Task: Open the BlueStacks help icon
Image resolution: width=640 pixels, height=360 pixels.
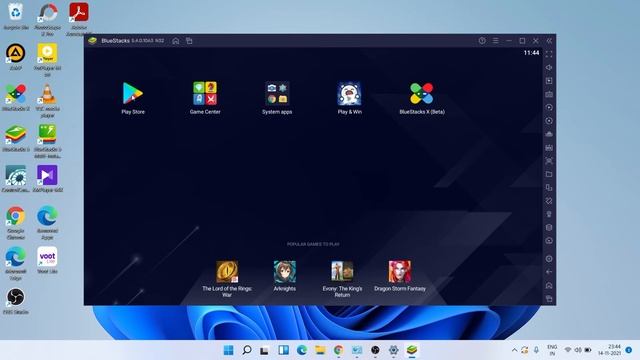Action: click(x=482, y=41)
